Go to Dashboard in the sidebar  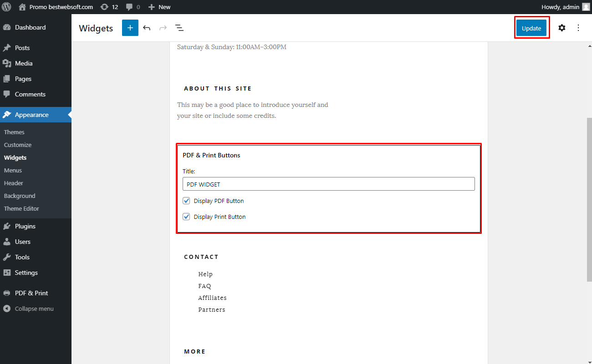click(30, 27)
